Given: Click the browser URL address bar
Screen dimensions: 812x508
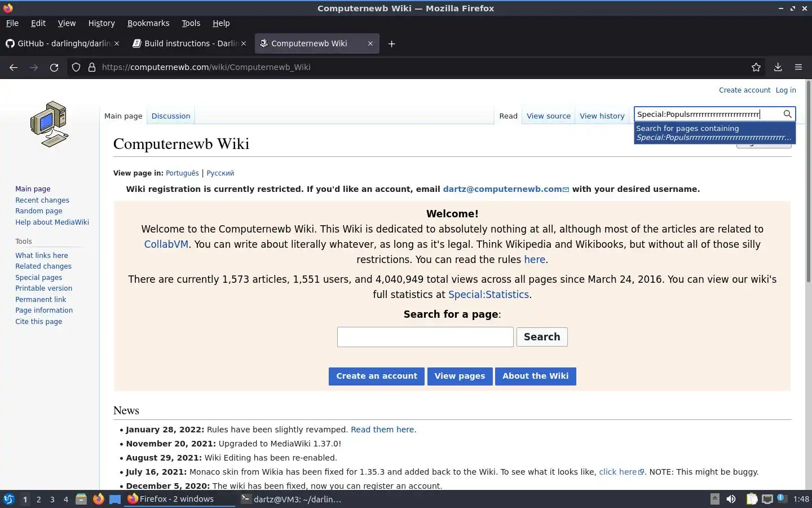Looking at the screenshot, I should (x=417, y=67).
